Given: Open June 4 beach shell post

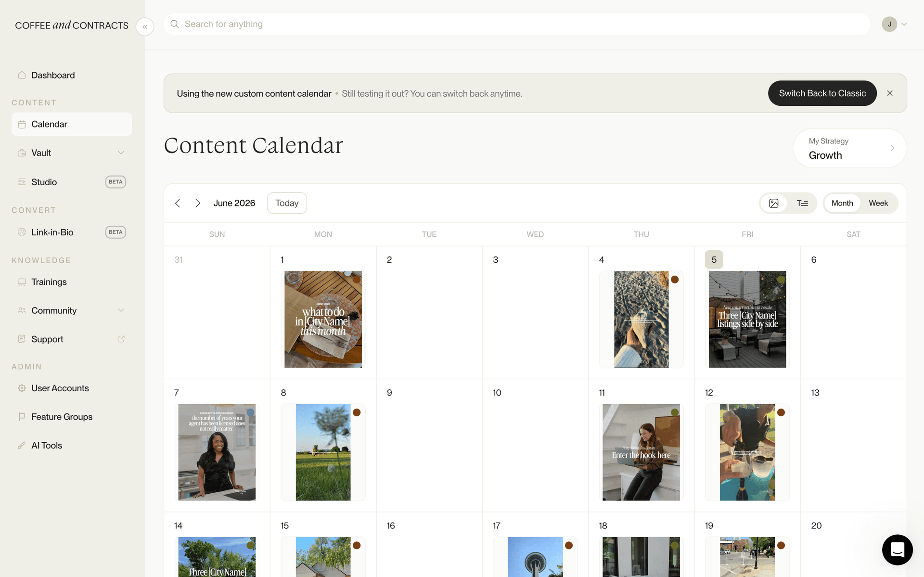Looking at the screenshot, I should (x=641, y=320).
